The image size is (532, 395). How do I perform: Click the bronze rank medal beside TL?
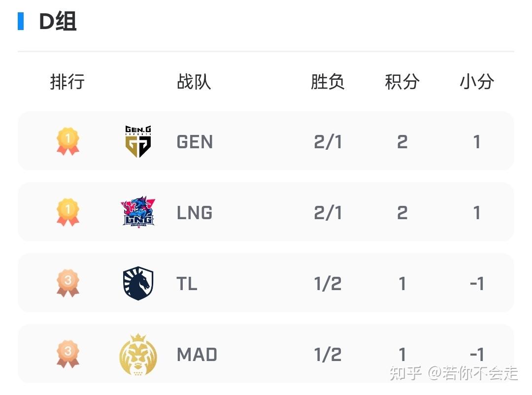pos(68,283)
